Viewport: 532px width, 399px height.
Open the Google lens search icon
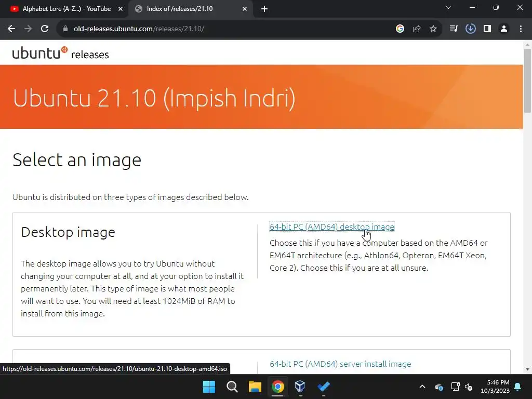pyautogui.click(x=400, y=29)
